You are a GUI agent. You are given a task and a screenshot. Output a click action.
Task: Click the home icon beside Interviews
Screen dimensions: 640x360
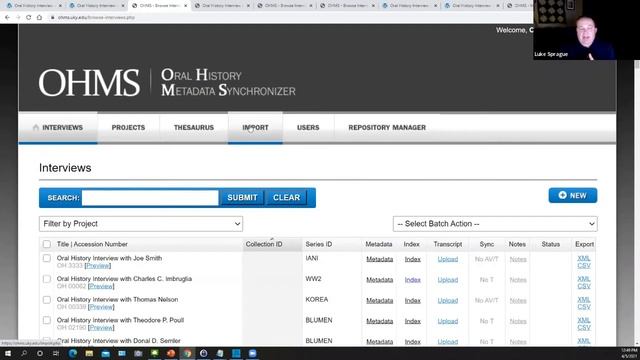(x=36, y=127)
